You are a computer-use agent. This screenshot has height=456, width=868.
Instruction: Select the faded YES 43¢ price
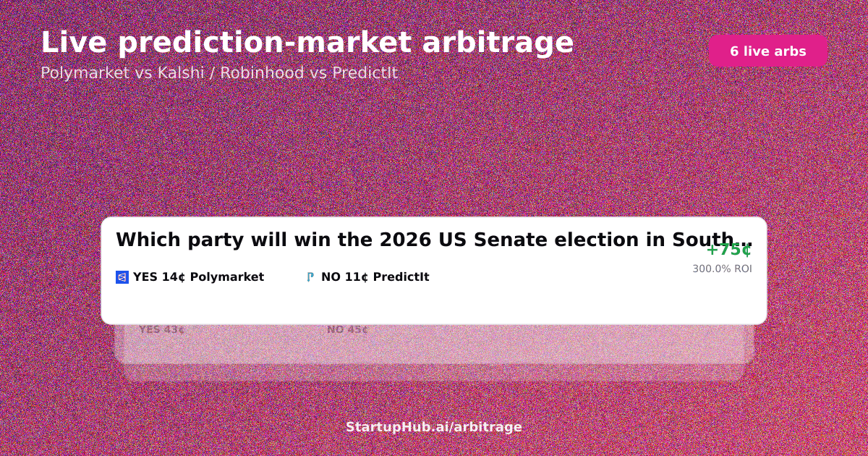pos(161,330)
